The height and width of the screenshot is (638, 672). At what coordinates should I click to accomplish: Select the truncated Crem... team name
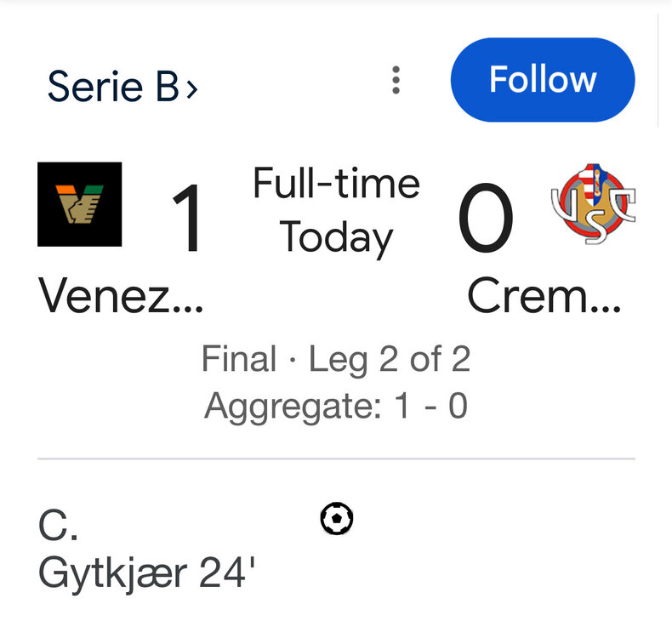pos(544,297)
